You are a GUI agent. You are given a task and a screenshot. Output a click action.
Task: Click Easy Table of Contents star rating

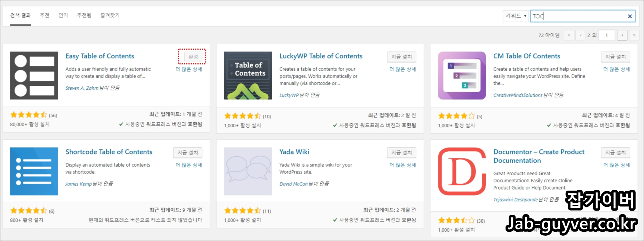[29, 115]
